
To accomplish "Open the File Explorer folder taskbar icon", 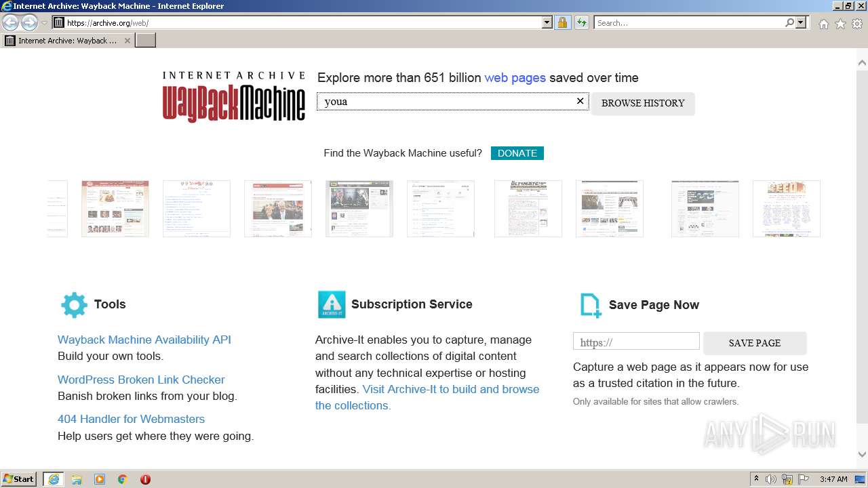I will click(x=77, y=479).
